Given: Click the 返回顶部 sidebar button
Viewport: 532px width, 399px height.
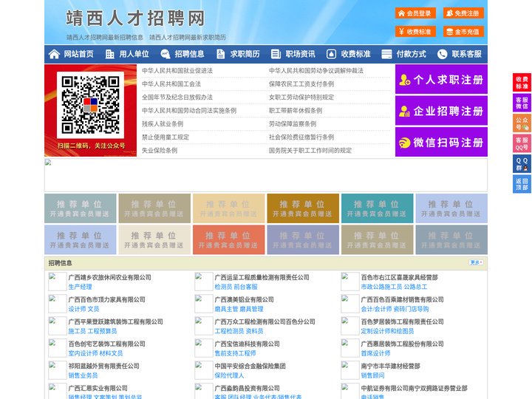Looking at the screenshot, I should (522, 184).
